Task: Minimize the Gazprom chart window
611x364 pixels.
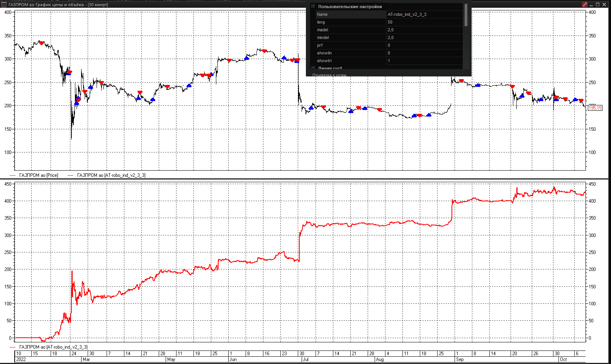Action: (591, 5)
